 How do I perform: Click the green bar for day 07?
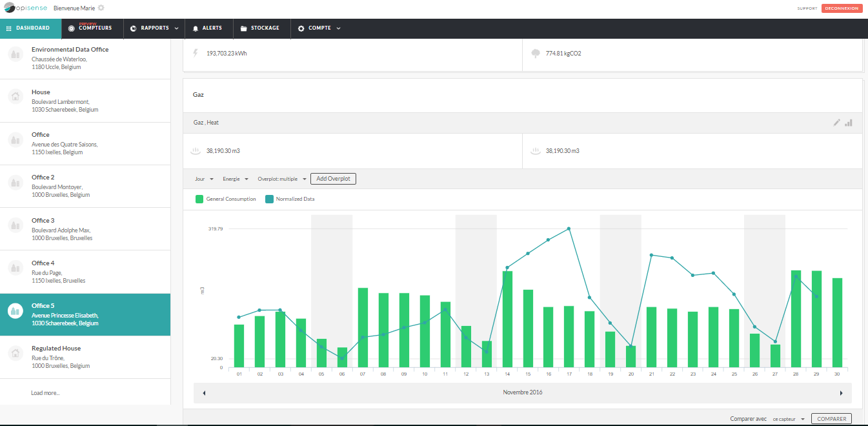[x=363, y=327]
